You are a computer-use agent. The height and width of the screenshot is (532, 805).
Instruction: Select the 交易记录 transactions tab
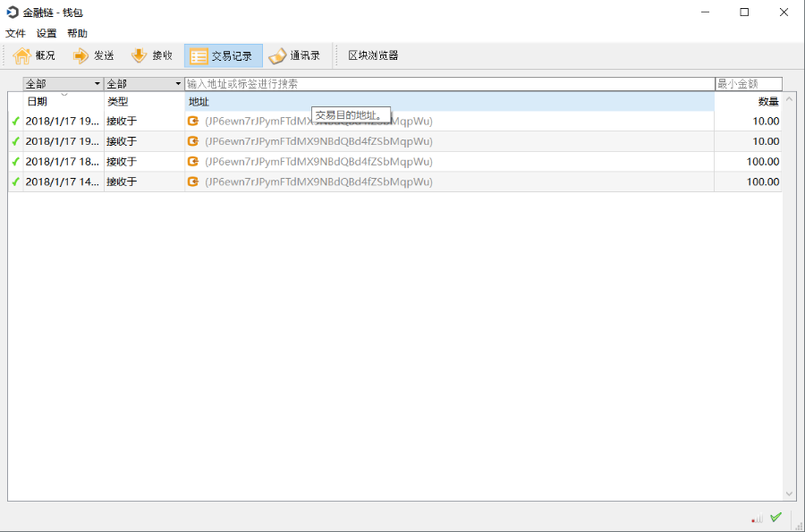(224, 55)
